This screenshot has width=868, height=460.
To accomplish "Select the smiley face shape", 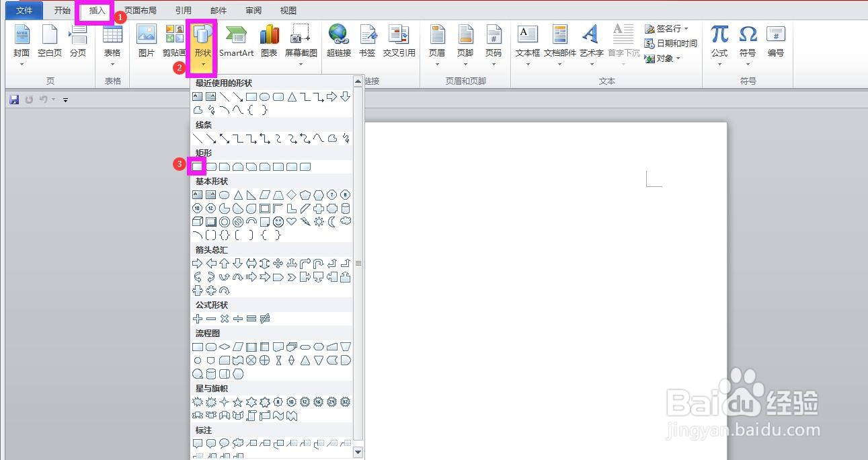I will [279, 221].
